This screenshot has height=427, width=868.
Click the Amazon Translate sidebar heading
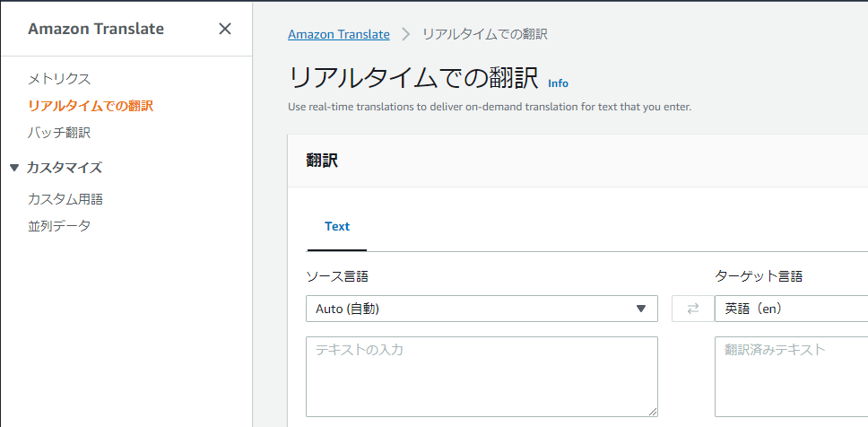click(x=96, y=29)
